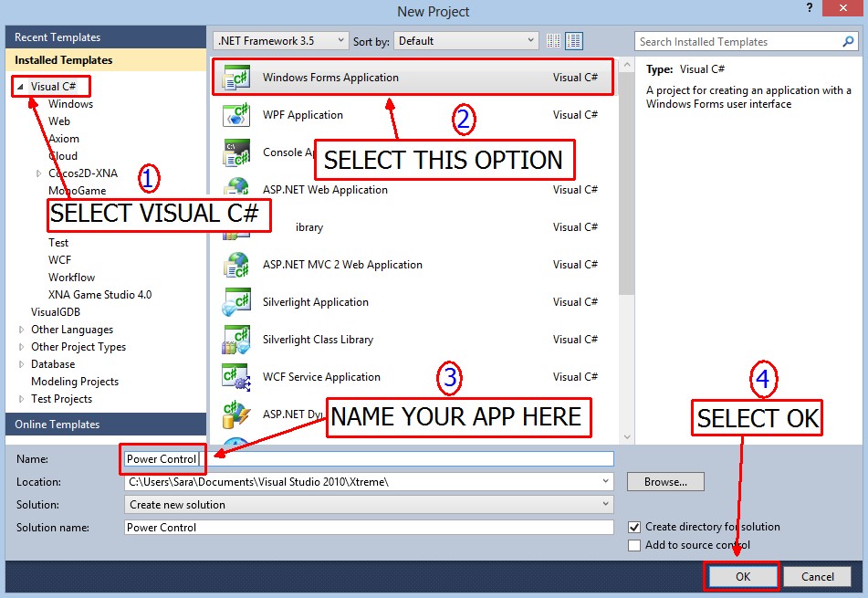Click the OK button

click(x=743, y=576)
